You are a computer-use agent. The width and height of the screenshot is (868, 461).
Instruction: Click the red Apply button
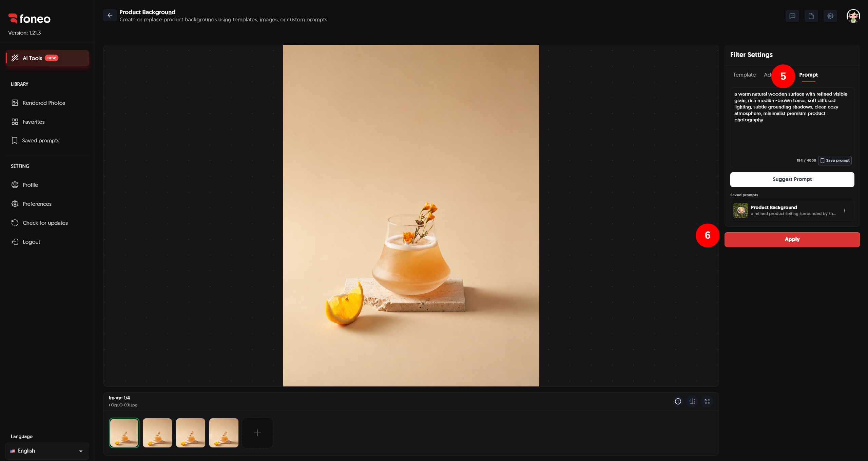point(792,239)
